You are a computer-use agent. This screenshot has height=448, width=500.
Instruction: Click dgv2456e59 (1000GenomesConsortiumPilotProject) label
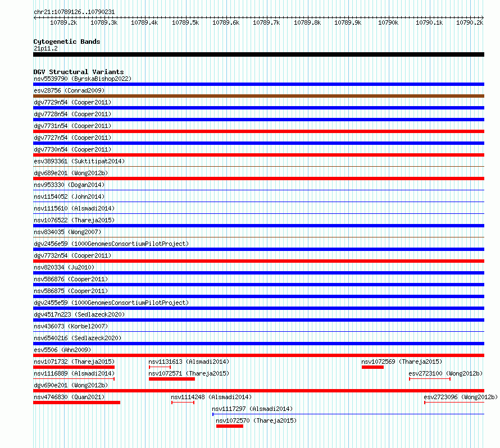click(x=111, y=244)
